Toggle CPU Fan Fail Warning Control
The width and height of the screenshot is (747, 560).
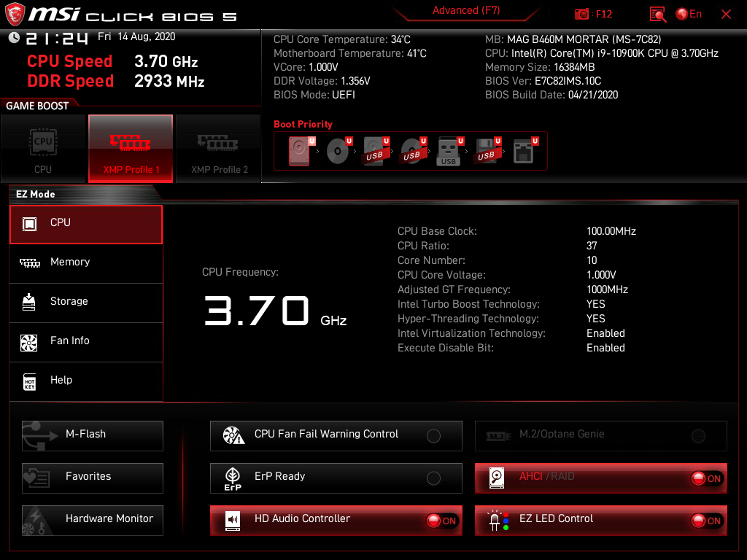[434, 435]
